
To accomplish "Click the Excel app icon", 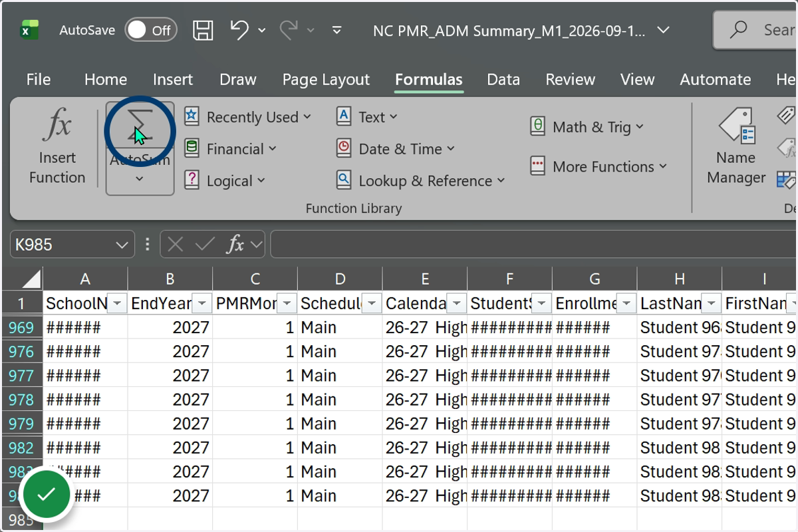I will click(x=30, y=30).
